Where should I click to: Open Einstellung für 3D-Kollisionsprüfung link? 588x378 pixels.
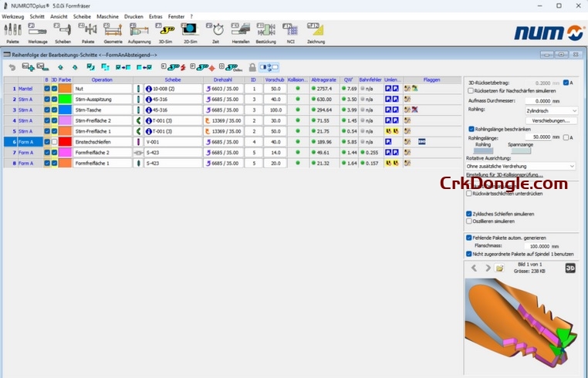505,175
